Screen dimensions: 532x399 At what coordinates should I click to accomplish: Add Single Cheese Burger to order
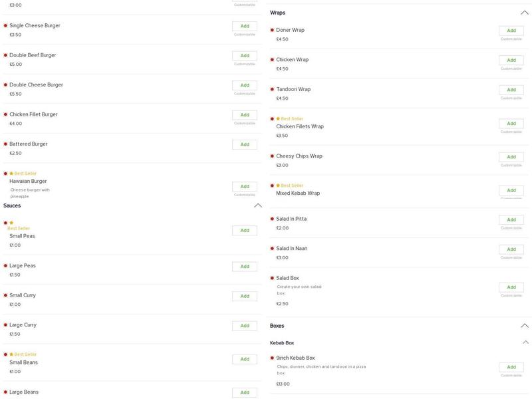244,26
